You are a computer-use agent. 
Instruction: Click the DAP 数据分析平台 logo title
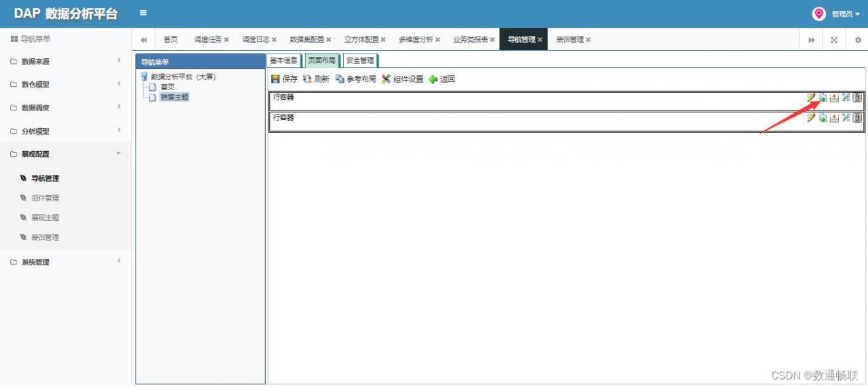(66, 14)
